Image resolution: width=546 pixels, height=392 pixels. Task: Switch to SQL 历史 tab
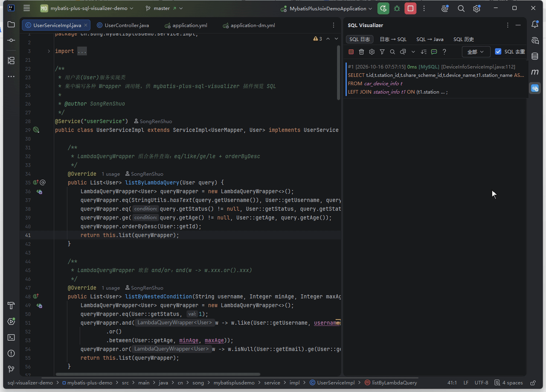pos(464,39)
